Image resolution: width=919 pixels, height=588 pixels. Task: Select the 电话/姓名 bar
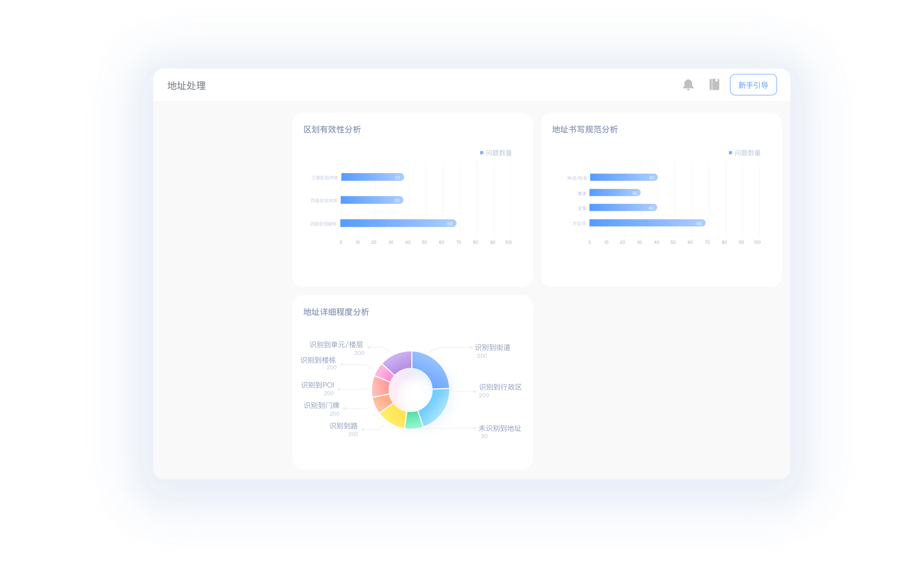coord(624,177)
